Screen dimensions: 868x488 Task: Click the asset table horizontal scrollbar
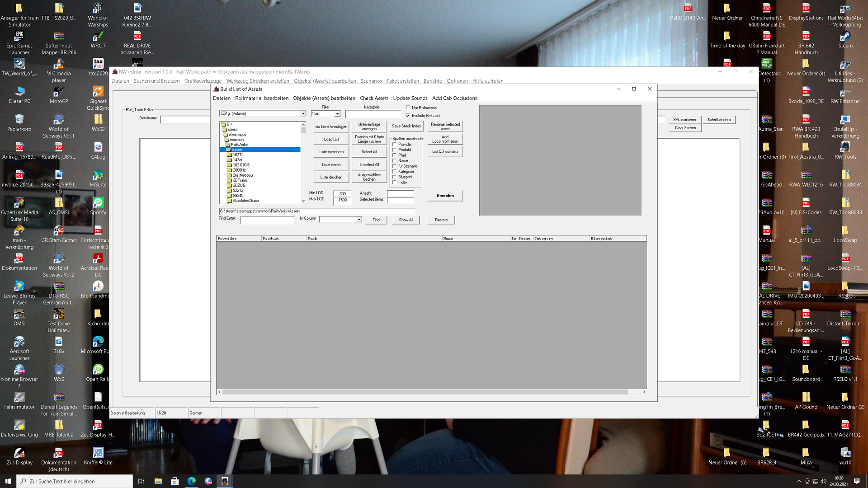click(x=425, y=392)
